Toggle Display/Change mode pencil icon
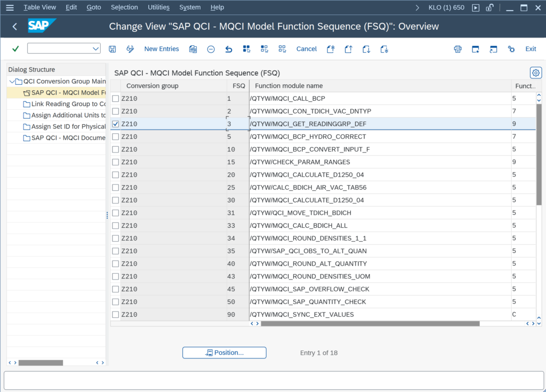The width and height of the screenshot is (546, 392). [130, 49]
